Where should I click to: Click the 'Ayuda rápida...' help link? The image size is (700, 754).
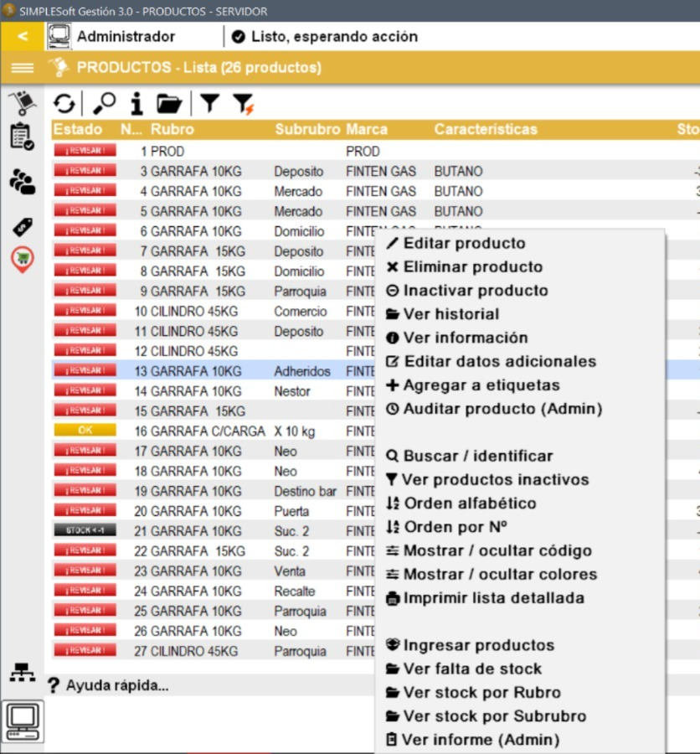[116, 685]
